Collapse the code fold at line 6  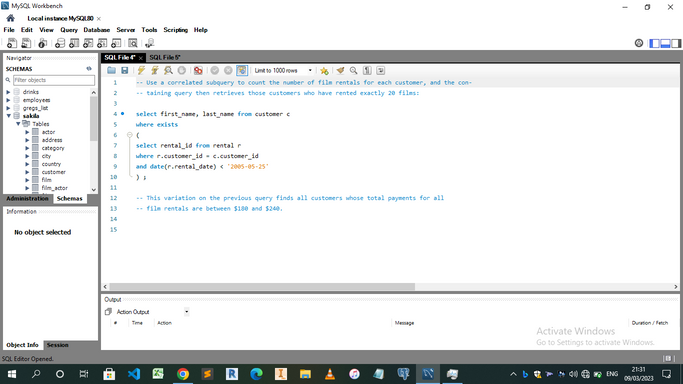tap(129, 135)
